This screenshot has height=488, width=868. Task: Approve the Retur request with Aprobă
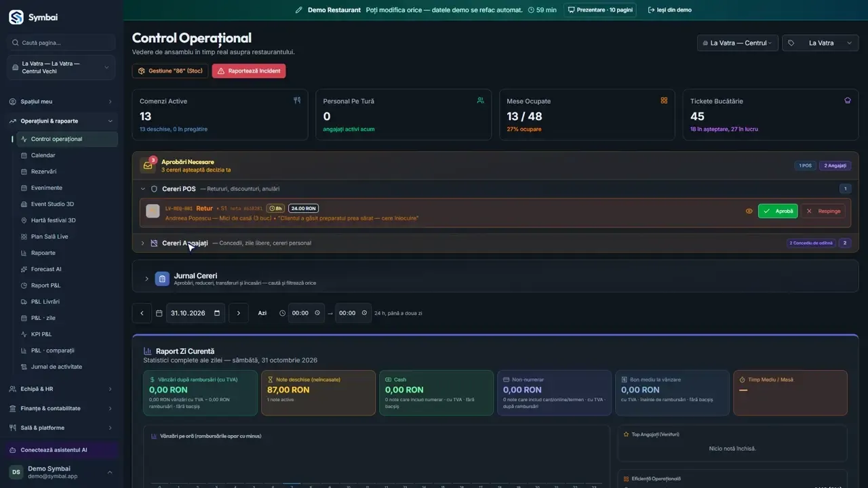pos(778,211)
